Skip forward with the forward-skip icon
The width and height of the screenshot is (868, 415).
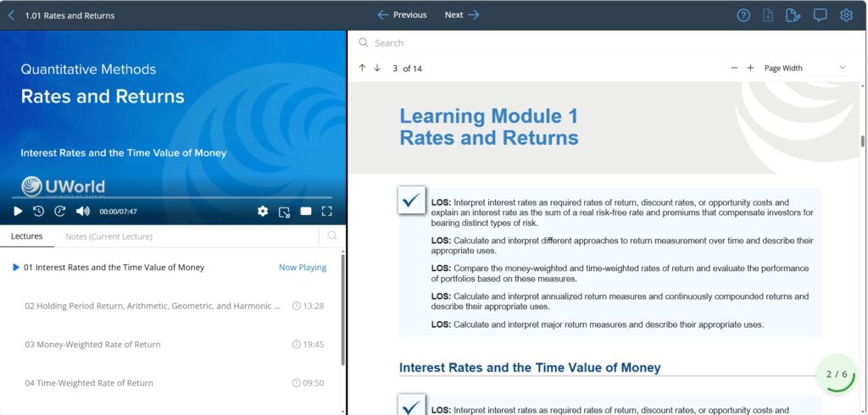(60, 211)
